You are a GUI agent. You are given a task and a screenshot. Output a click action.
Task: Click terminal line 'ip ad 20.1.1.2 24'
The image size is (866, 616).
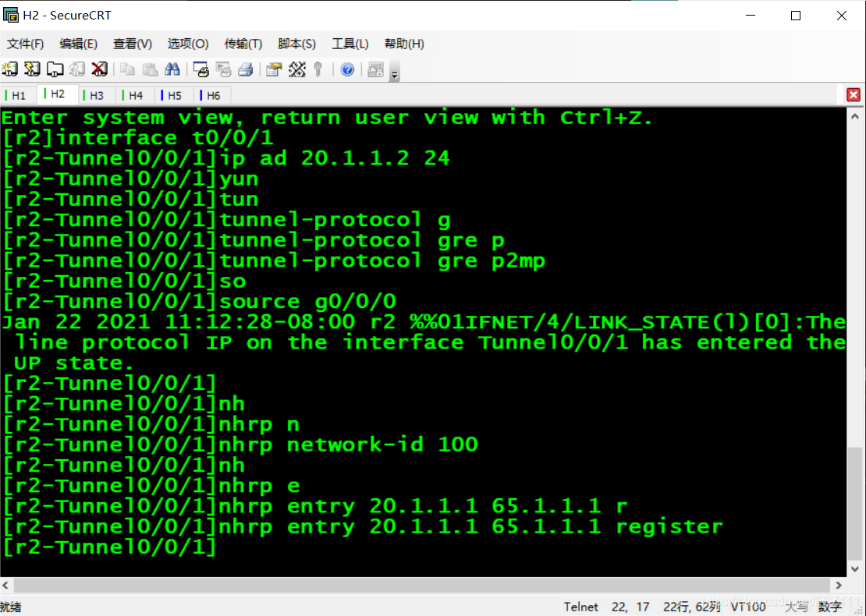pyautogui.click(x=226, y=159)
